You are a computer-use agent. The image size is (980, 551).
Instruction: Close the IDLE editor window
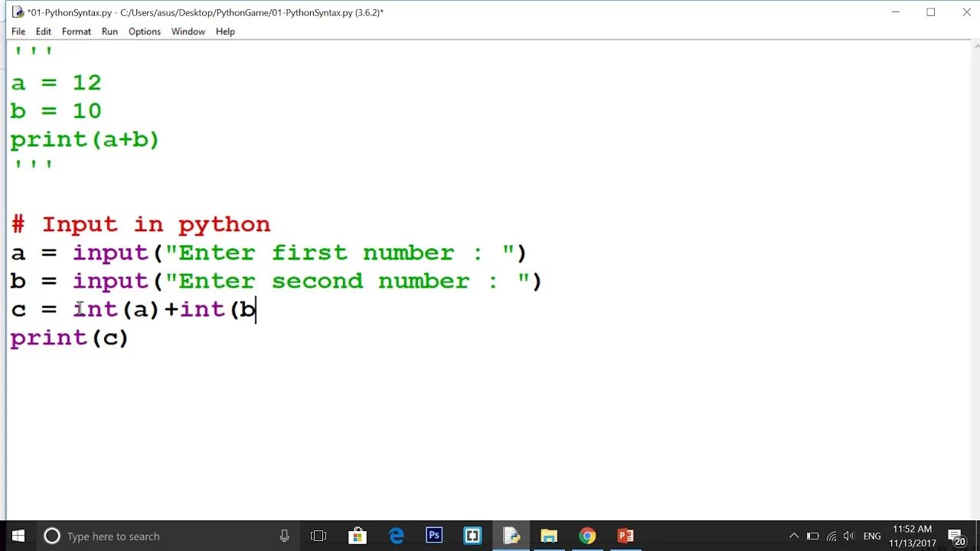point(966,12)
